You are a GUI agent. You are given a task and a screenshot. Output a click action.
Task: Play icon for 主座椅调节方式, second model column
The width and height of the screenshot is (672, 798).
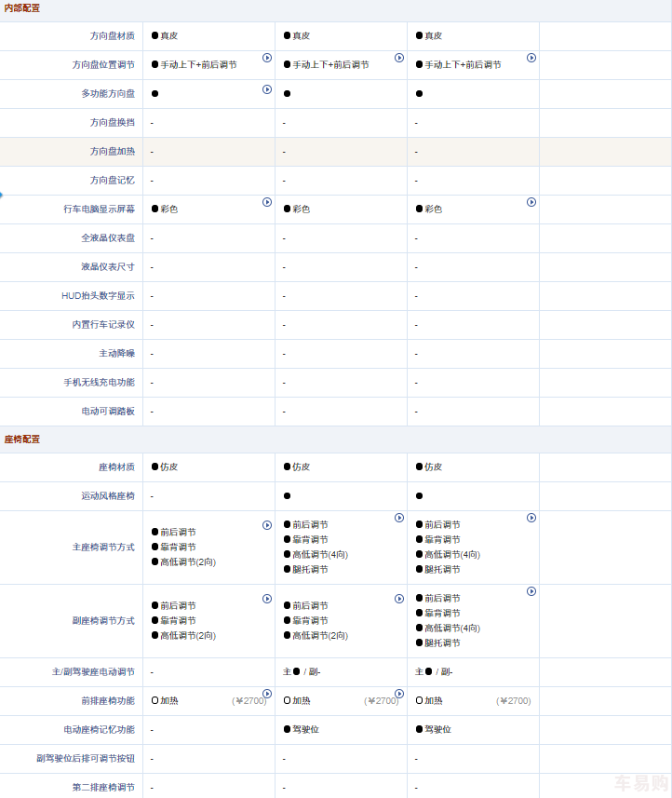(399, 518)
